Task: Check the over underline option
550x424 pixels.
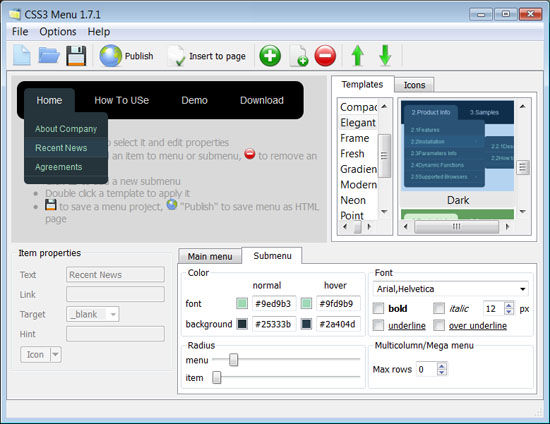Action: [439, 325]
